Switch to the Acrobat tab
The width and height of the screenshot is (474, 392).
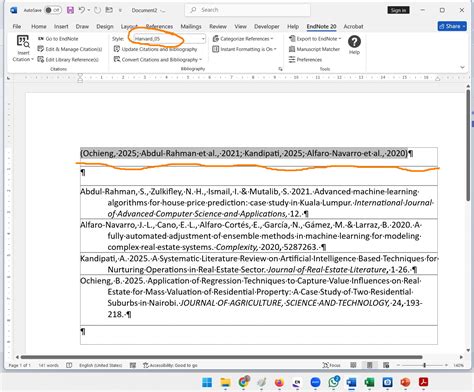coord(353,26)
